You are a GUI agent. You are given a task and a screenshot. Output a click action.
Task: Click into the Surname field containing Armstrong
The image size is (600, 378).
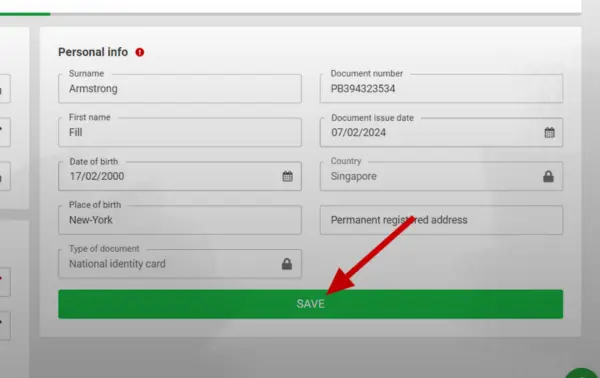[180, 89]
